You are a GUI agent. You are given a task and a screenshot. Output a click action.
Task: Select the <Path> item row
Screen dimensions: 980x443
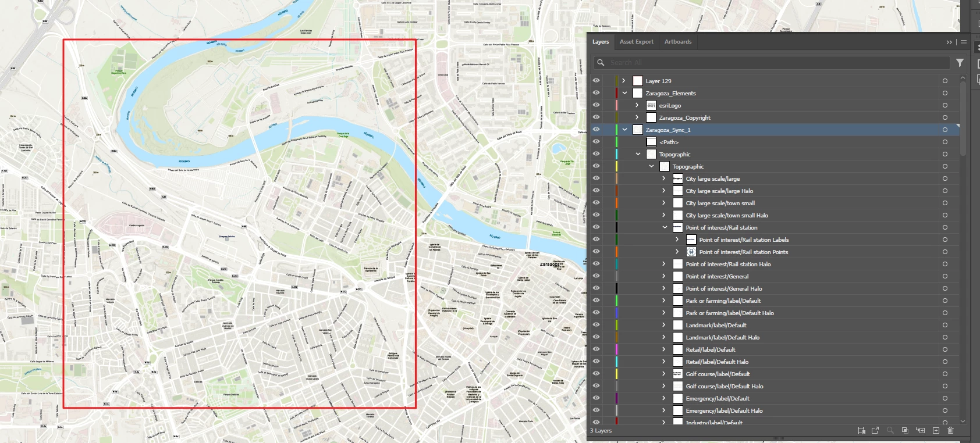point(774,142)
